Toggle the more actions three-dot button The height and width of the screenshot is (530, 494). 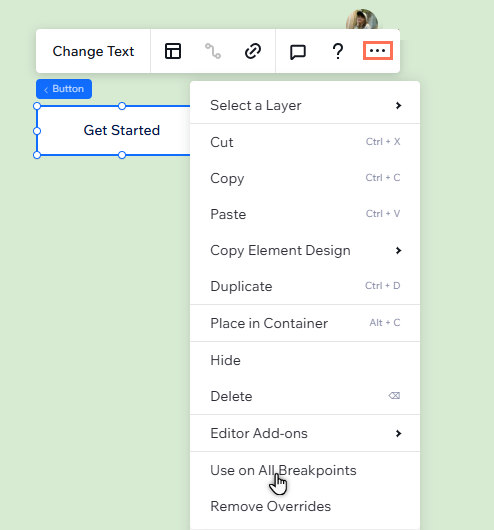click(378, 51)
